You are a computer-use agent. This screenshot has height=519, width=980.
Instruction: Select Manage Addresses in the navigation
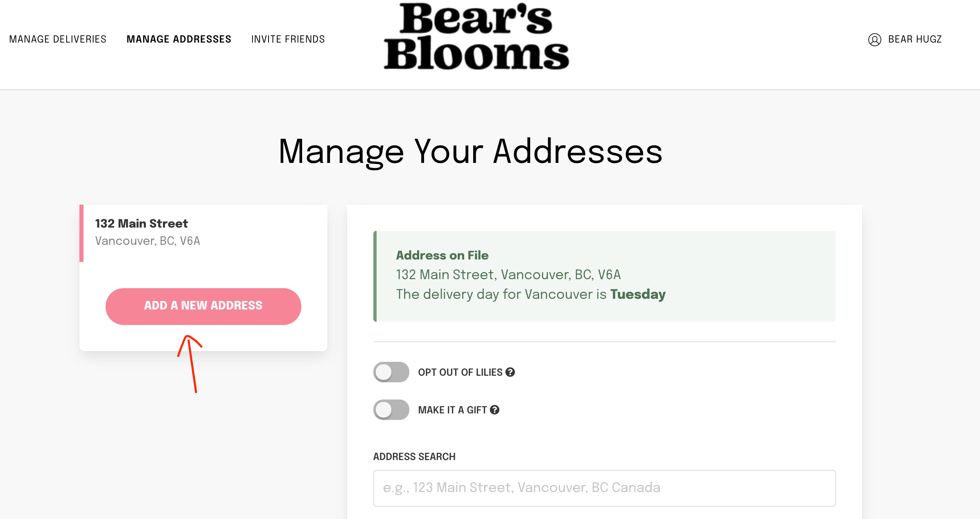click(179, 39)
